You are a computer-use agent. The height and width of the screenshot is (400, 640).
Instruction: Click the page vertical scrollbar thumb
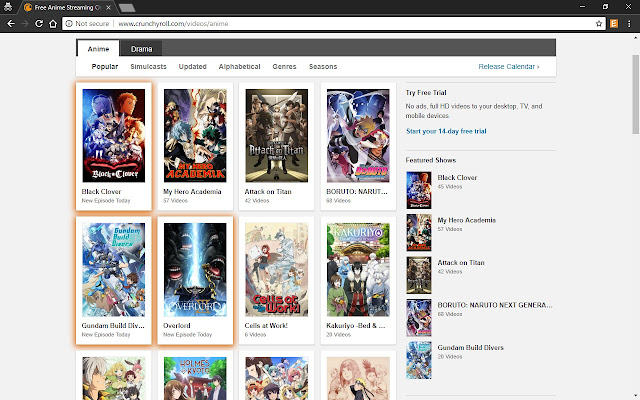point(636,94)
